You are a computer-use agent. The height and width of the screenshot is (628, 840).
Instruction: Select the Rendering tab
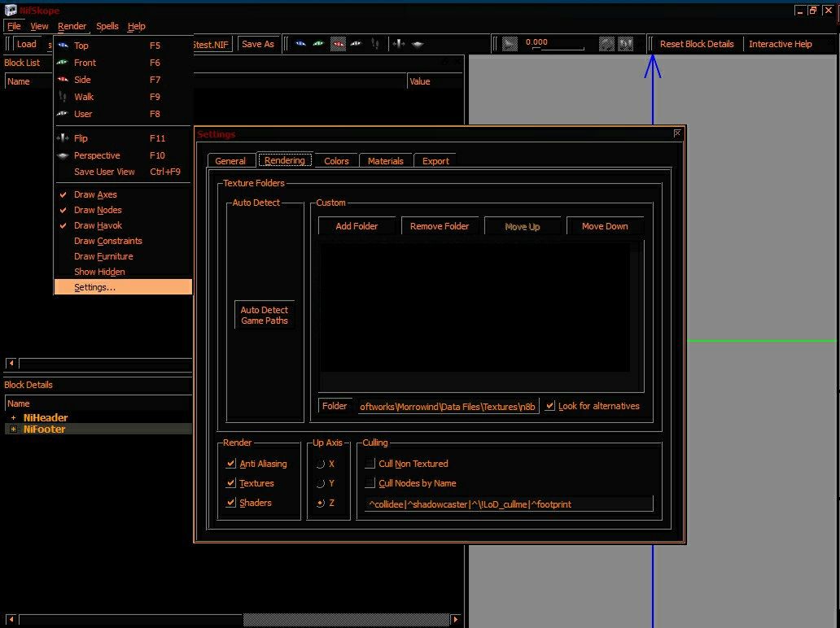pyautogui.click(x=284, y=160)
